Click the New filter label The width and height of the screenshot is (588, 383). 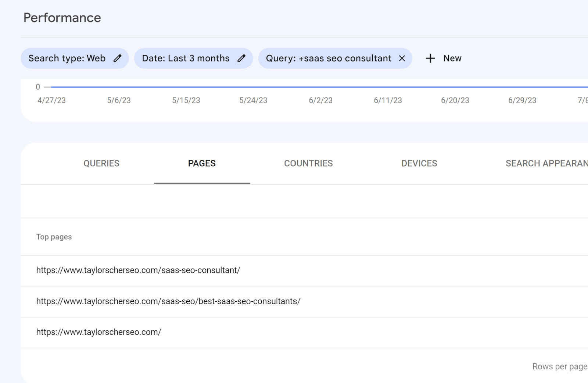pyautogui.click(x=452, y=58)
